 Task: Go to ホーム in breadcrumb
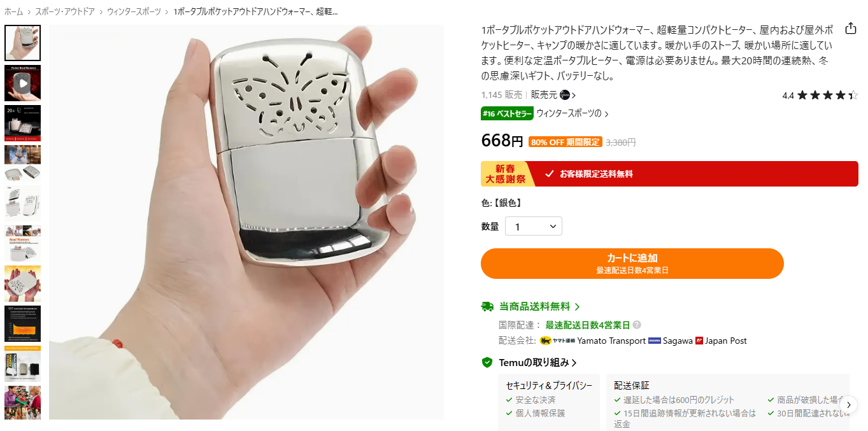coord(13,11)
